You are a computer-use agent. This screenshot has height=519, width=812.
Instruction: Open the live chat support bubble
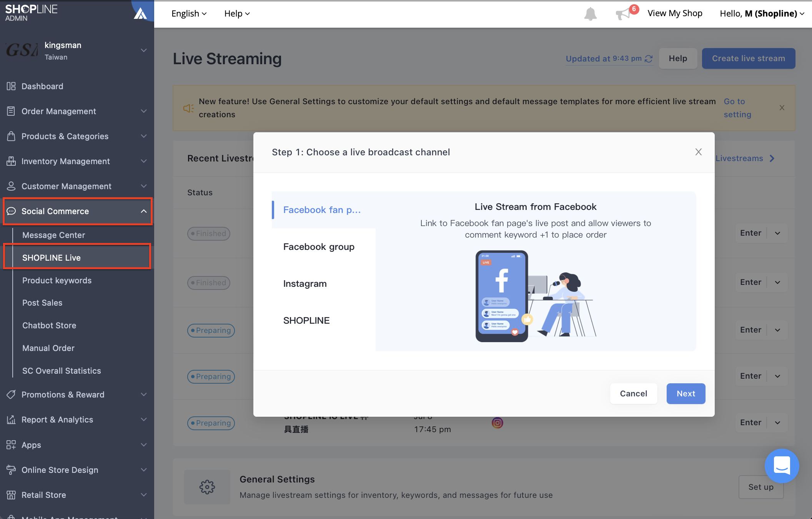(782, 466)
